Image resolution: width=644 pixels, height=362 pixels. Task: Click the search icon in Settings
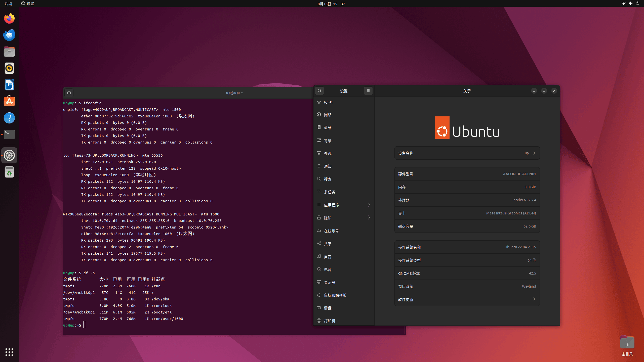click(319, 91)
